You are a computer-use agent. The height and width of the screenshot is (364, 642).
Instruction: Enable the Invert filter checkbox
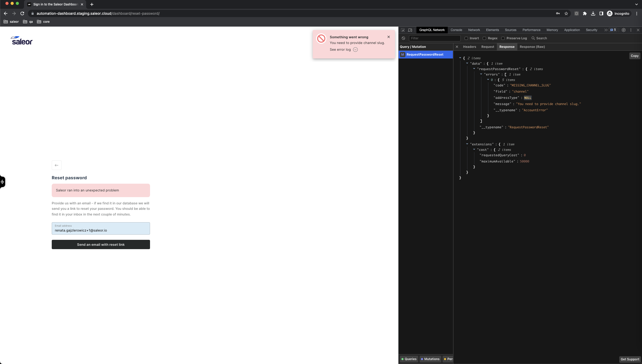coord(466,38)
